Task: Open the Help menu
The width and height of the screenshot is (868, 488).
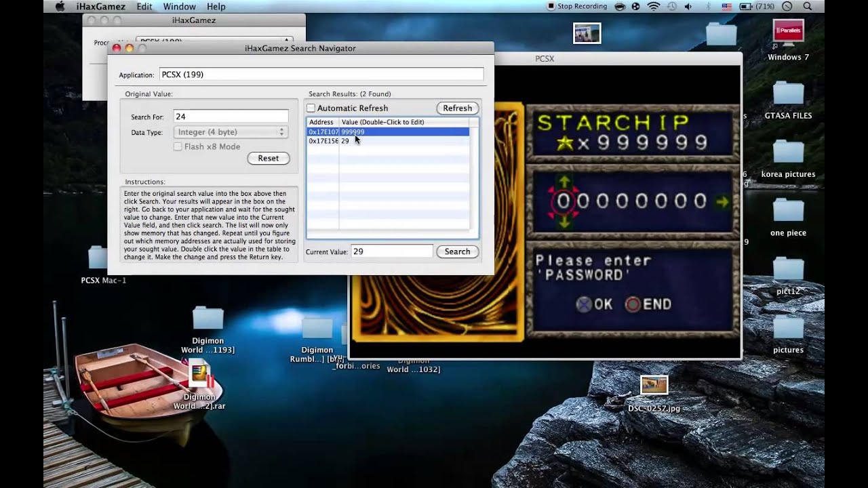Action: coord(216,6)
